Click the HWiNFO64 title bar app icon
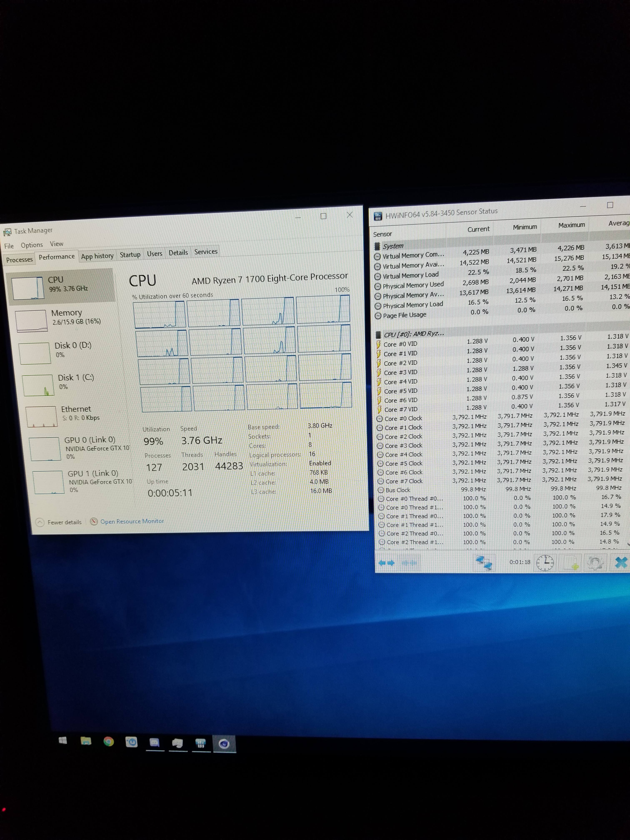 (378, 216)
